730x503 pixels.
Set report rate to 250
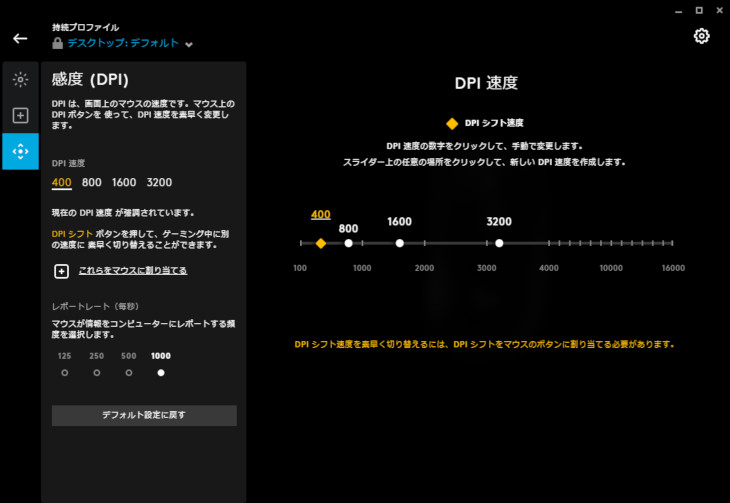pyautogui.click(x=96, y=373)
